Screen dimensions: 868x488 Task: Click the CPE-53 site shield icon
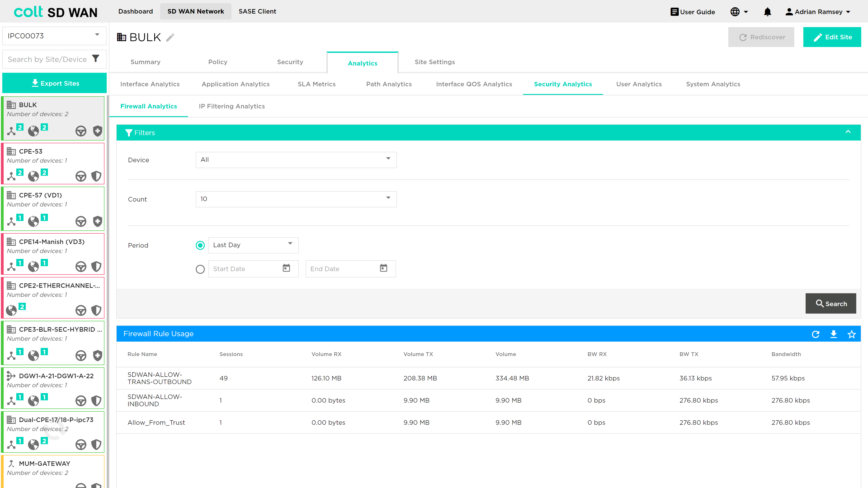96,176
